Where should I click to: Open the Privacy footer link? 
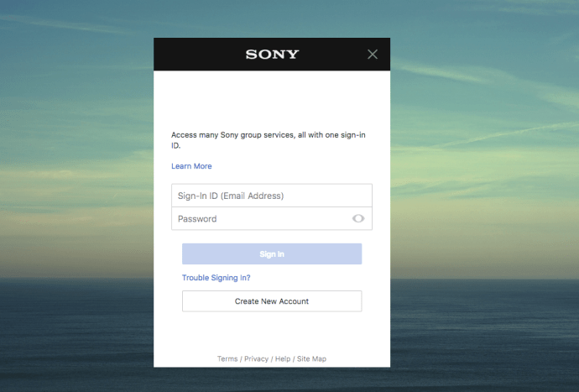tap(256, 358)
